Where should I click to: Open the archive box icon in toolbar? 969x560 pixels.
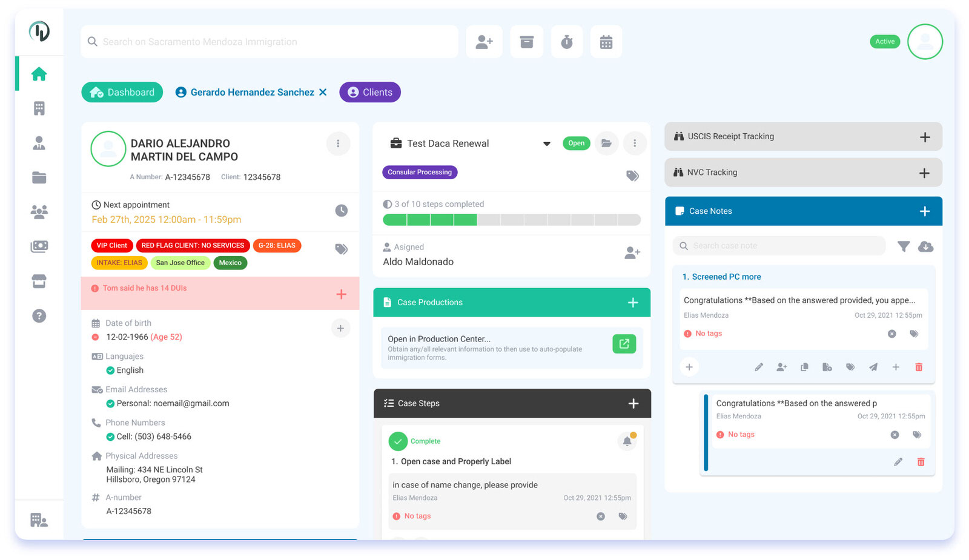click(x=526, y=42)
